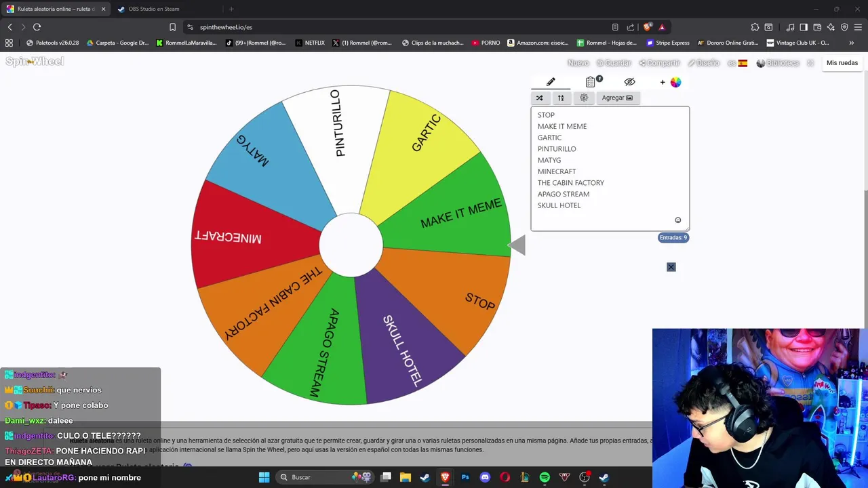This screenshot has height=488, width=868.
Task: Open Leo AI sparkle icon
Action: pos(831,27)
